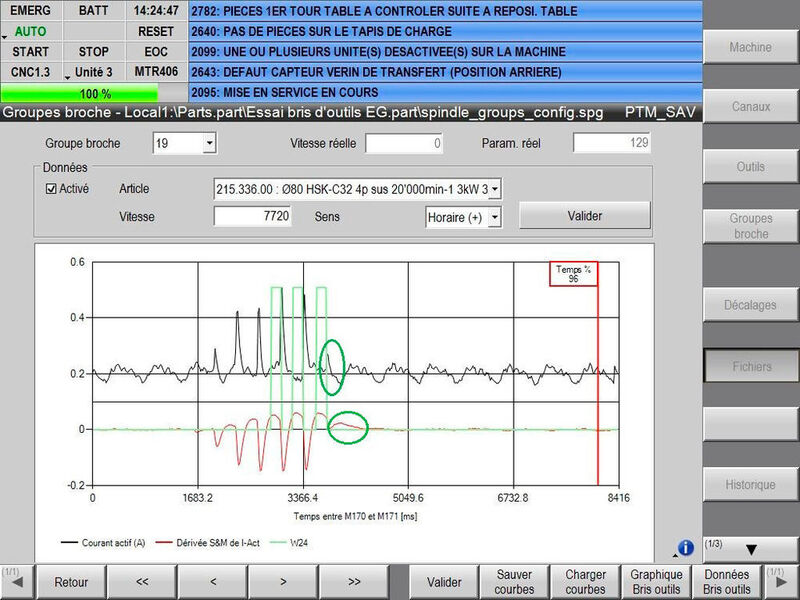This screenshot has width=800, height=600.
Task: Click the W24 legend entry
Action: coord(289,543)
